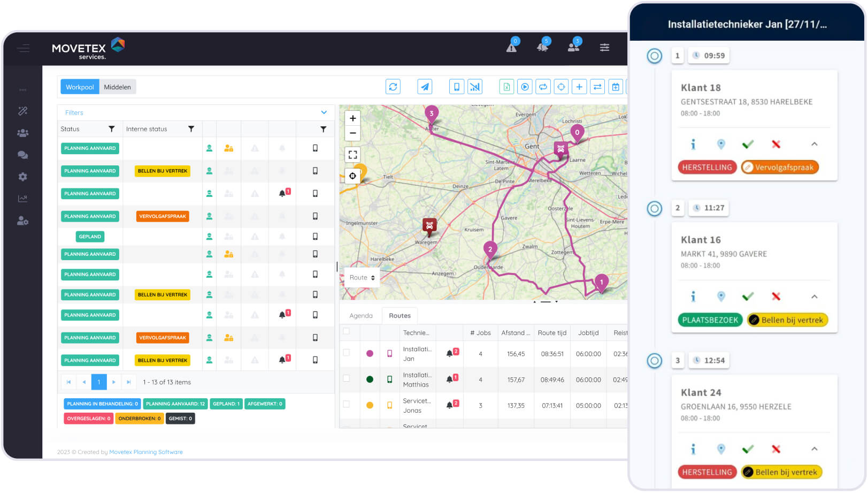The width and height of the screenshot is (868, 493).
Task: Click map marker 2 near Oudenaarde
Action: pos(490,251)
